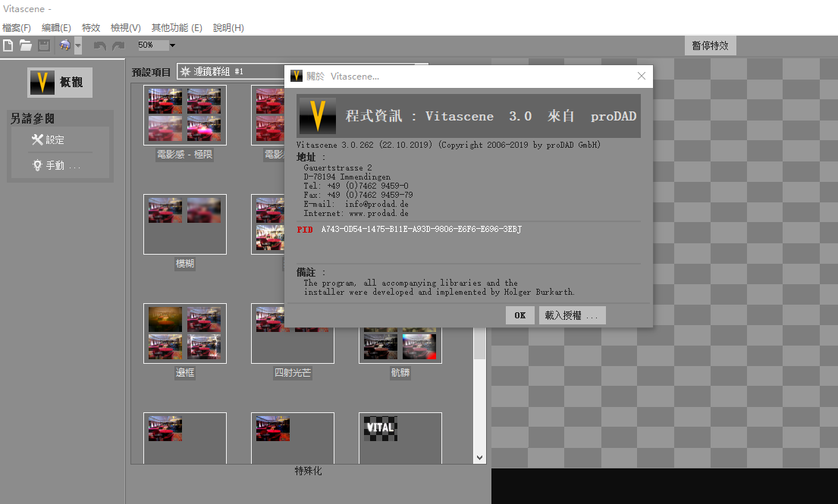Click the 預設項目 label
The image size is (838, 504).
(151, 72)
